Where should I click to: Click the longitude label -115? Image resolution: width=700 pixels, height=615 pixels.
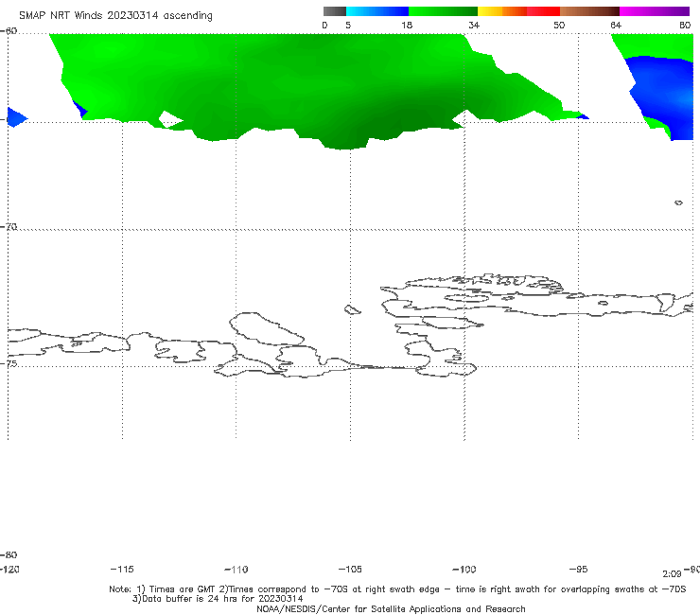[x=122, y=569]
